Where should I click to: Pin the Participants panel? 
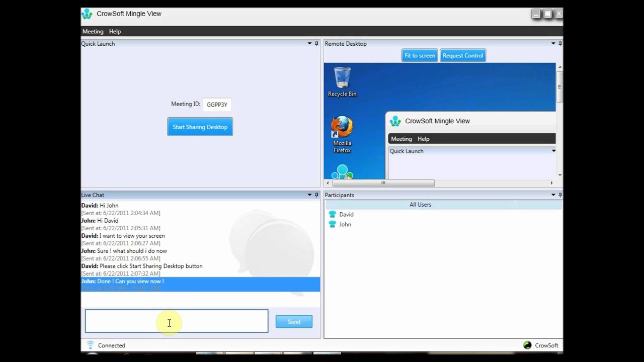(560, 195)
